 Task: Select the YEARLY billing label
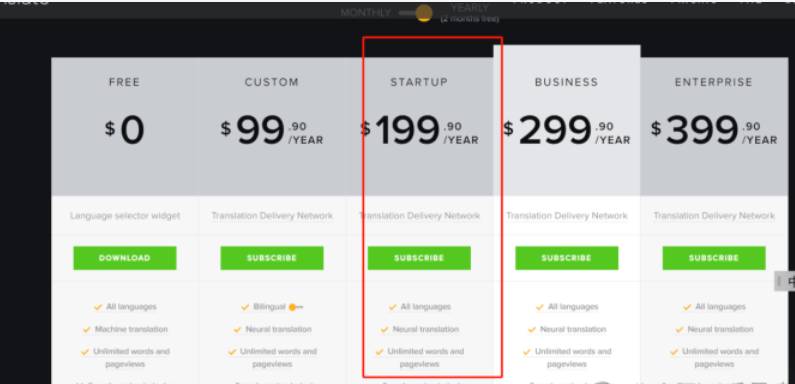[469, 8]
